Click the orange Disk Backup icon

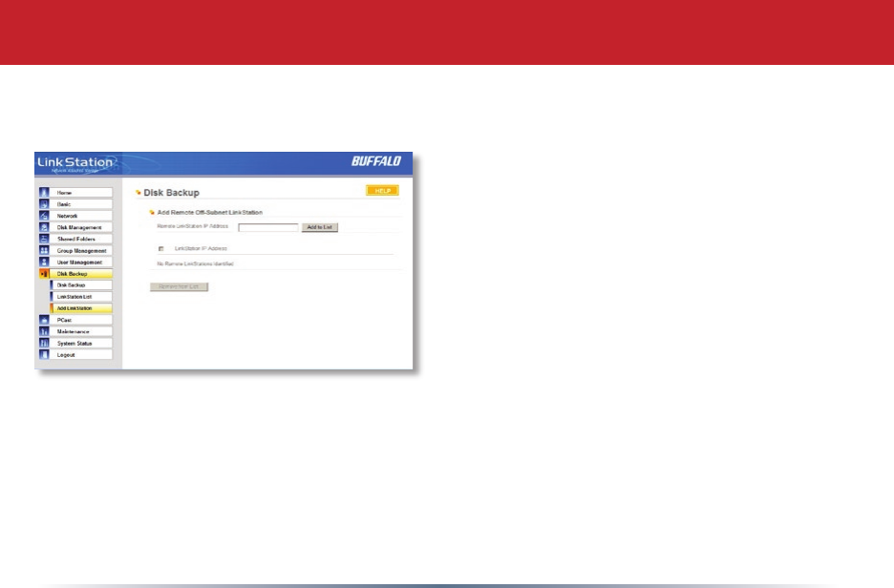tap(44, 274)
